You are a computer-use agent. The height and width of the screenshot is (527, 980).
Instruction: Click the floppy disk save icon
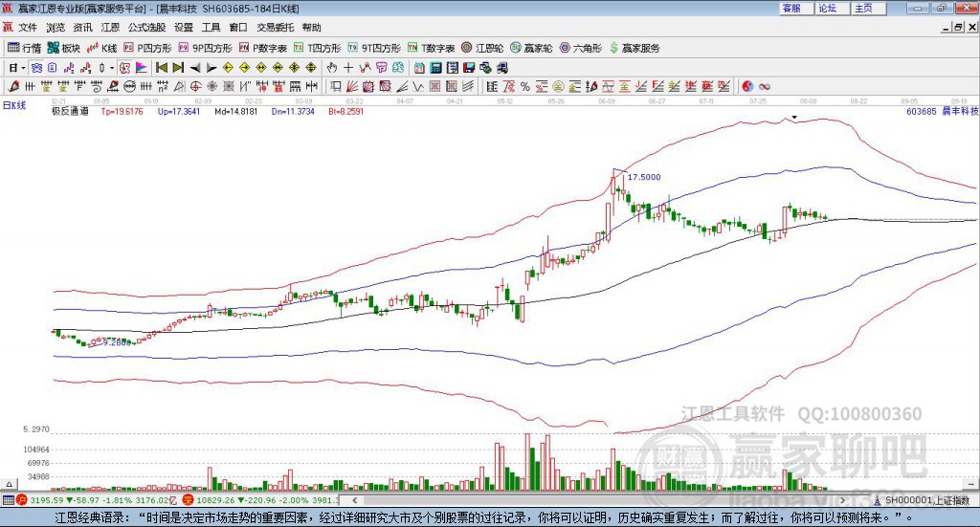[x=469, y=68]
